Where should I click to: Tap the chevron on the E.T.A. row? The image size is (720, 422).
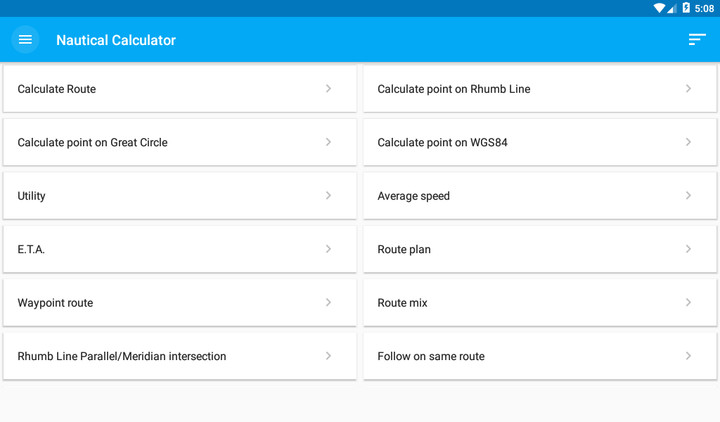[x=328, y=249]
